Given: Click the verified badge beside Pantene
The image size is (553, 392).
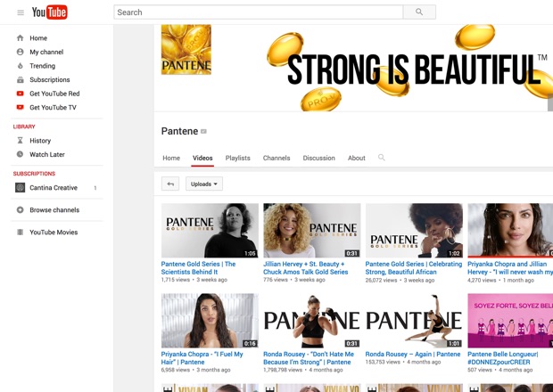Looking at the screenshot, I should 203,131.
